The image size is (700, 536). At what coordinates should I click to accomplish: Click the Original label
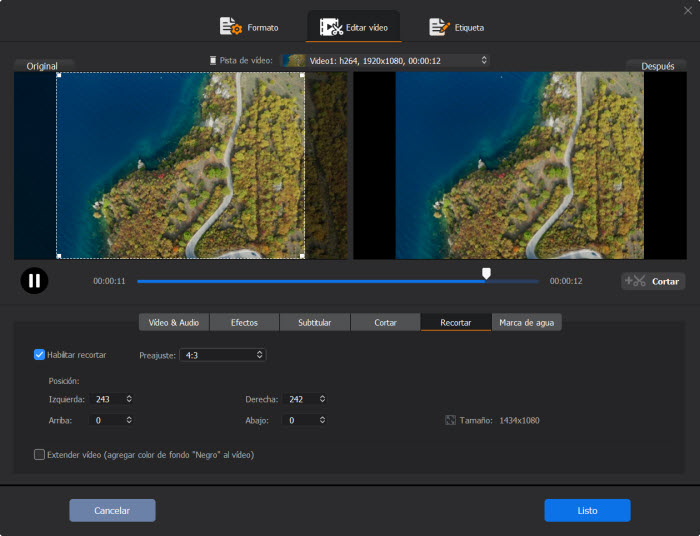[x=42, y=66]
